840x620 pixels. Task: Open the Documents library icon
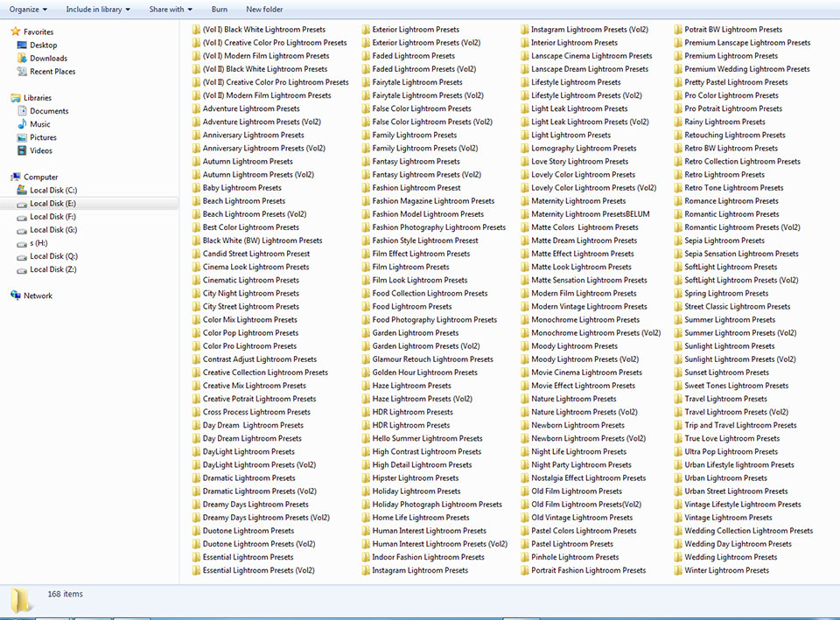point(22,111)
